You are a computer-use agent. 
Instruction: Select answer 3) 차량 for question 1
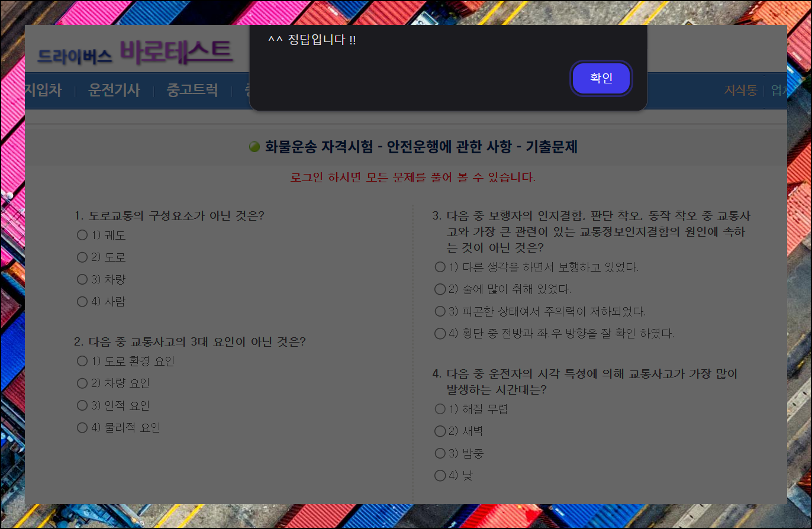coord(82,279)
